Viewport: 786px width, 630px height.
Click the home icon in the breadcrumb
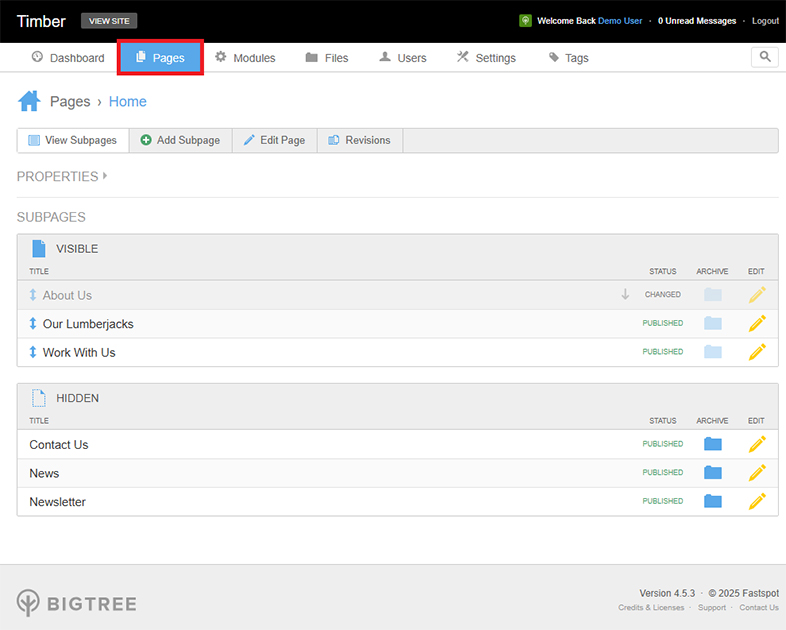[x=29, y=101]
